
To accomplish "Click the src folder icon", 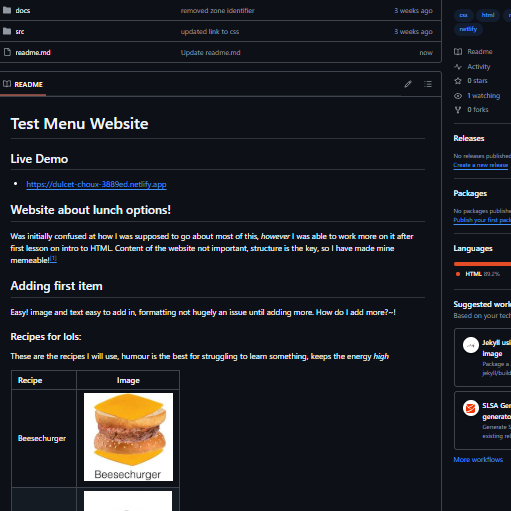I will [x=7, y=31].
